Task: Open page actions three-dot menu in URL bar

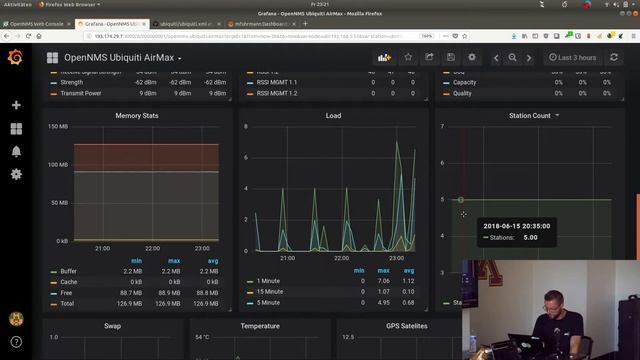Action: click(445, 36)
